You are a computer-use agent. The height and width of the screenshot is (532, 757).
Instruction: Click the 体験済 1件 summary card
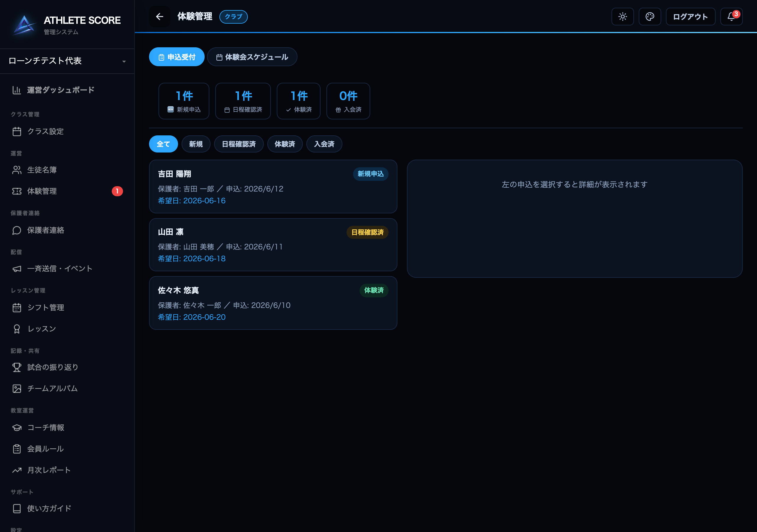(299, 101)
